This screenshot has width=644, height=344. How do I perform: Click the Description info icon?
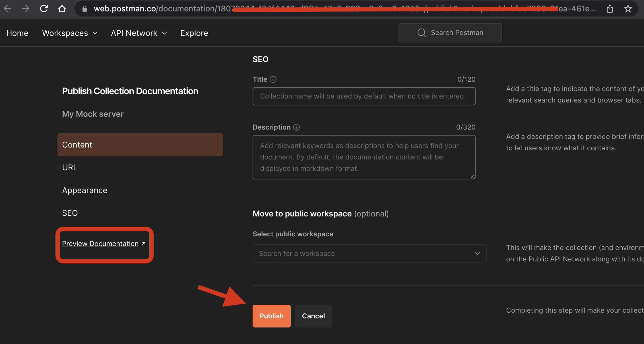[x=296, y=127]
